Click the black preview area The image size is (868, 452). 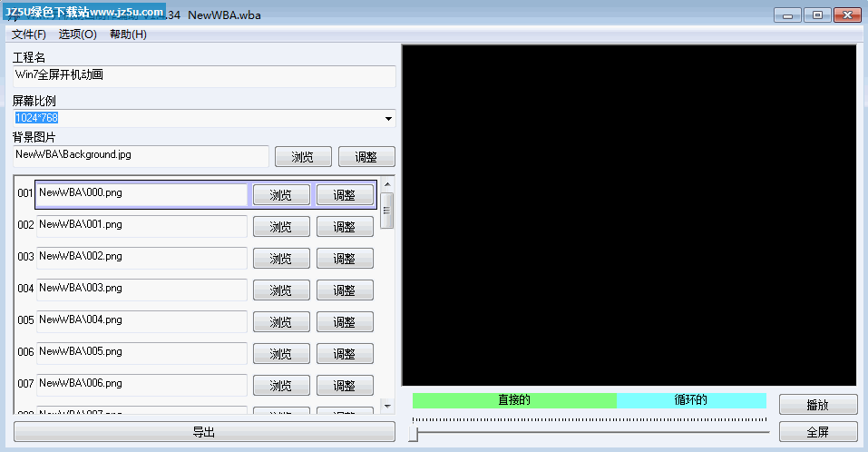pos(629,215)
